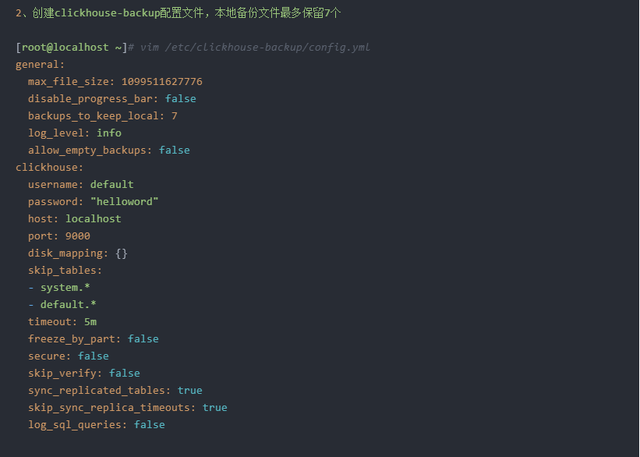The height and width of the screenshot is (457, 640).
Task: Click the allow_empty_backups line
Action: 108,150
